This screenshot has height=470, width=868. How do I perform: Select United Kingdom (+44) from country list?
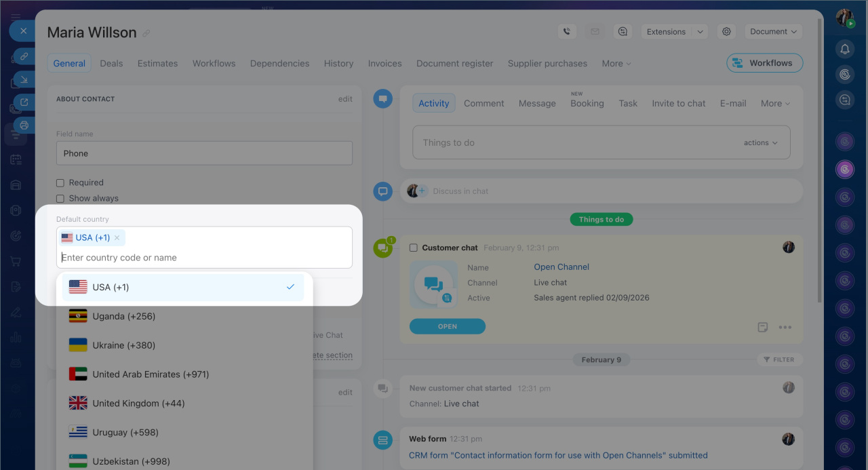138,403
